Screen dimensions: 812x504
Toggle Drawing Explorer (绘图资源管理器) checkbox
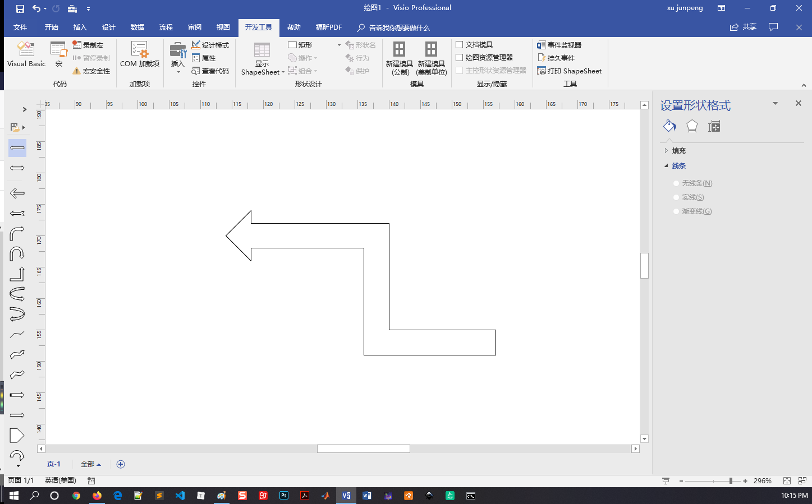(x=459, y=57)
